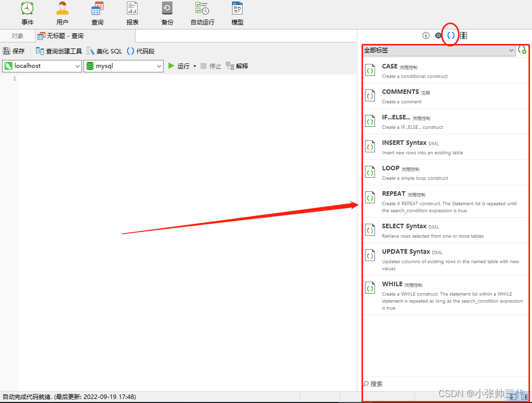Click 'Create a conditional construct' description
Viewport: 532px width, 403px height.
pos(414,76)
